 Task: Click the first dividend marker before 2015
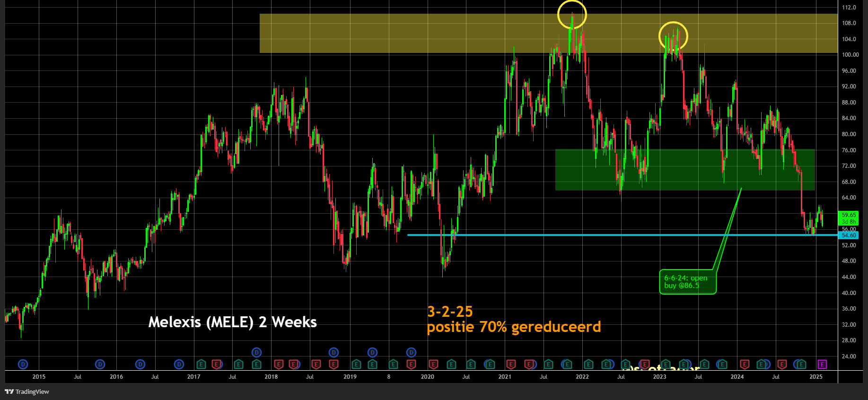pos(23,364)
